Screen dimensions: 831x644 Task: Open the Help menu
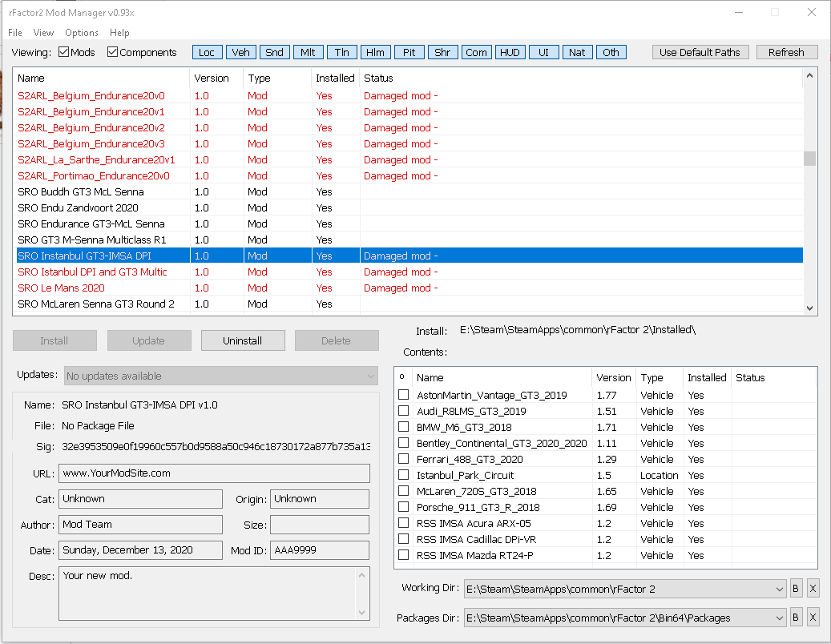pos(119,33)
